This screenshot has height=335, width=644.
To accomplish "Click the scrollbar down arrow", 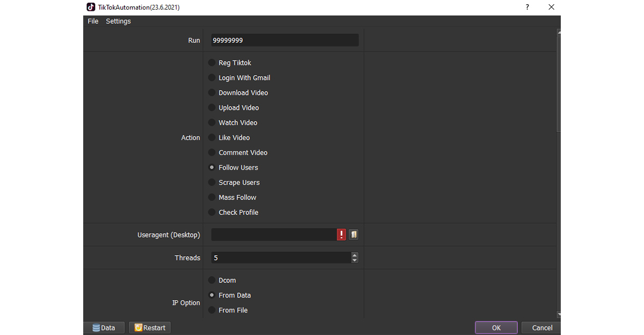I will point(559,314).
